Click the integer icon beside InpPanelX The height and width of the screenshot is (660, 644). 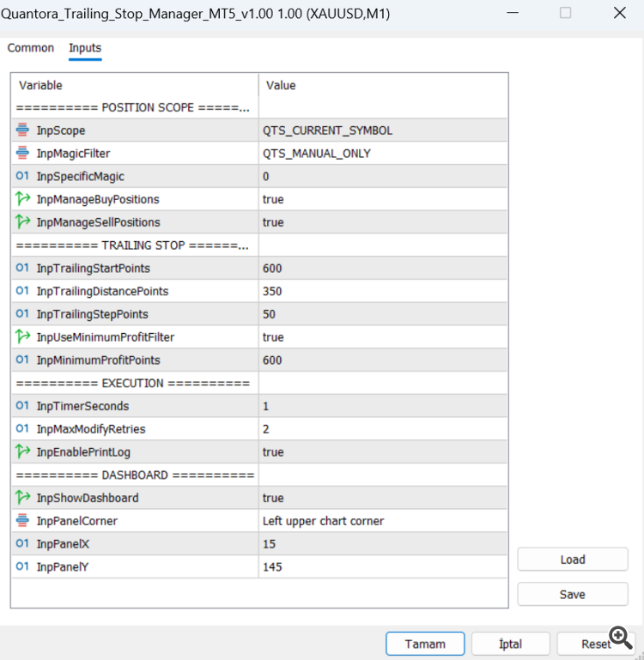coord(22,543)
